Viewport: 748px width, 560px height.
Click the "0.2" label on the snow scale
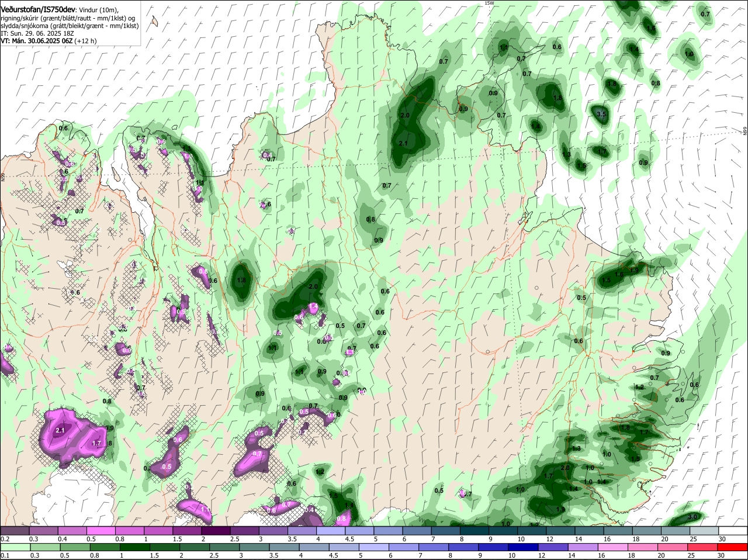5,538
